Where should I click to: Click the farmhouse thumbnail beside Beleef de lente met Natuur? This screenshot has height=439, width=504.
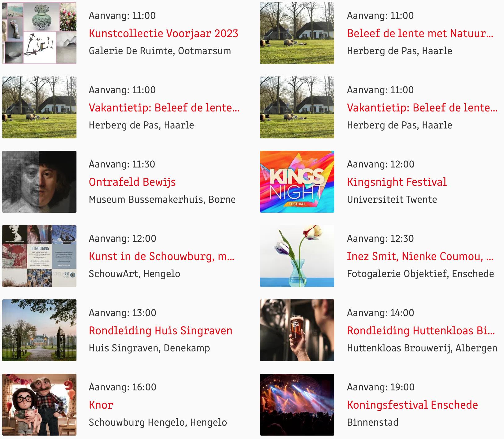[x=297, y=33]
